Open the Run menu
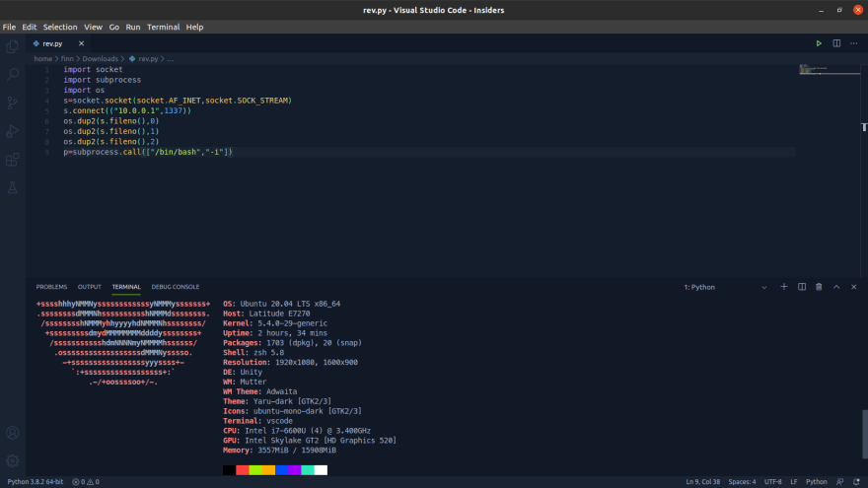This screenshot has width=868, height=488. coord(133,27)
